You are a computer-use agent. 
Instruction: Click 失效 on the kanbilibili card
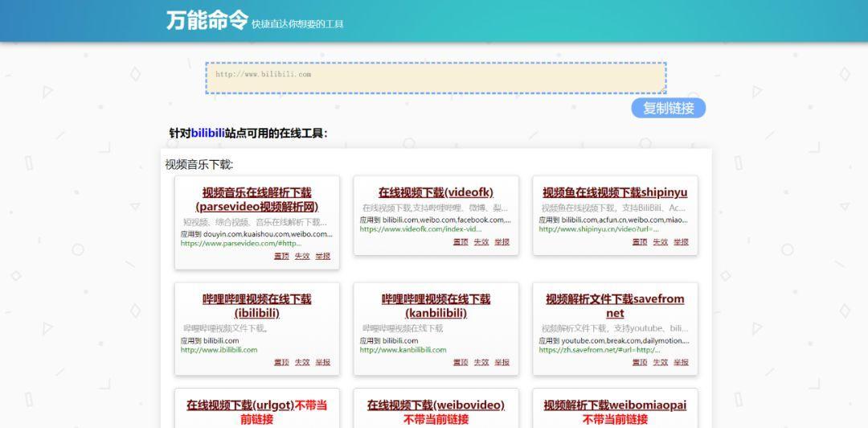coord(481,362)
